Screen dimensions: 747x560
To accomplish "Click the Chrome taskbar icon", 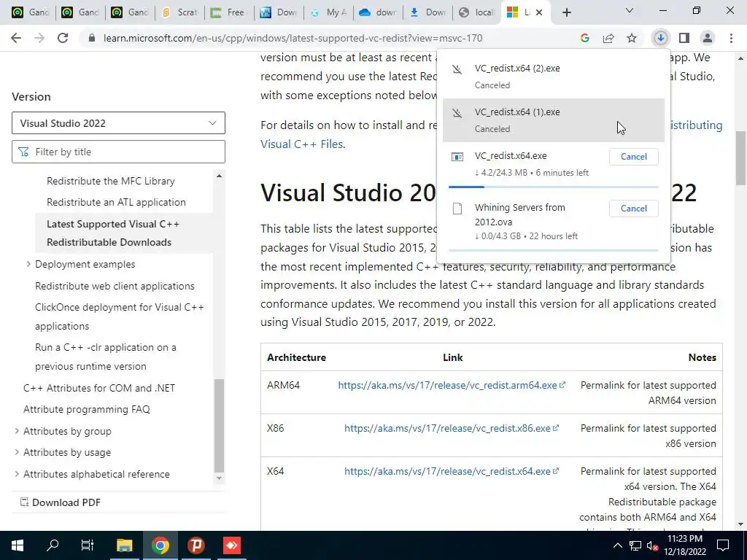I will [160, 545].
